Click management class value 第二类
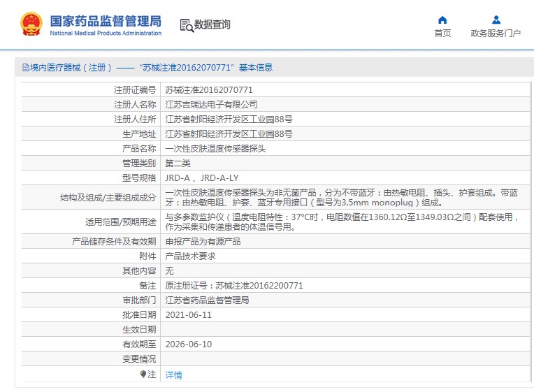 coord(178,163)
